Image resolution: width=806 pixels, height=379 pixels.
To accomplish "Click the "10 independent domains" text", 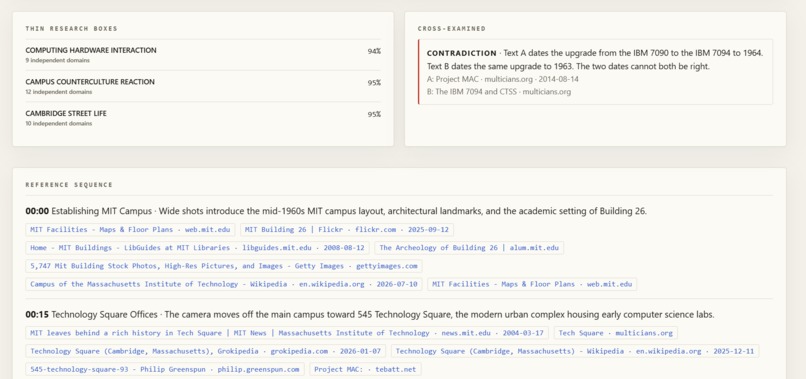I will [x=59, y=123].
